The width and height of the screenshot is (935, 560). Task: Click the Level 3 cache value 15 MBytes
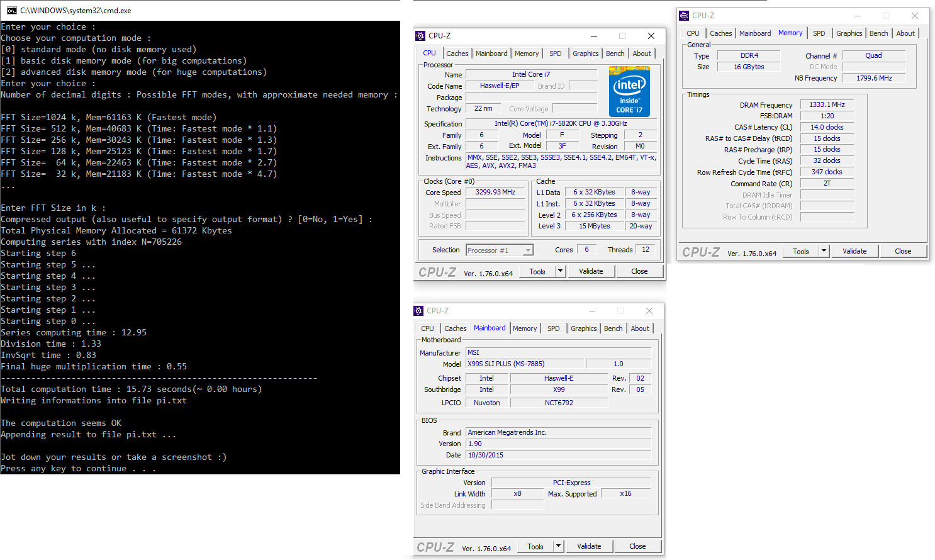[x=595, y=227]
